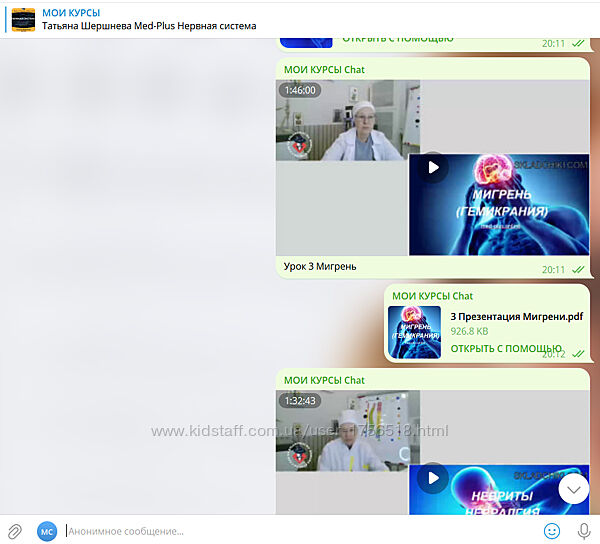Open the МОИ КУРСЫ channel avatar in header
The width and height of the screenshot is (600, 544).
pyautogui.click(x=23, y=19)
